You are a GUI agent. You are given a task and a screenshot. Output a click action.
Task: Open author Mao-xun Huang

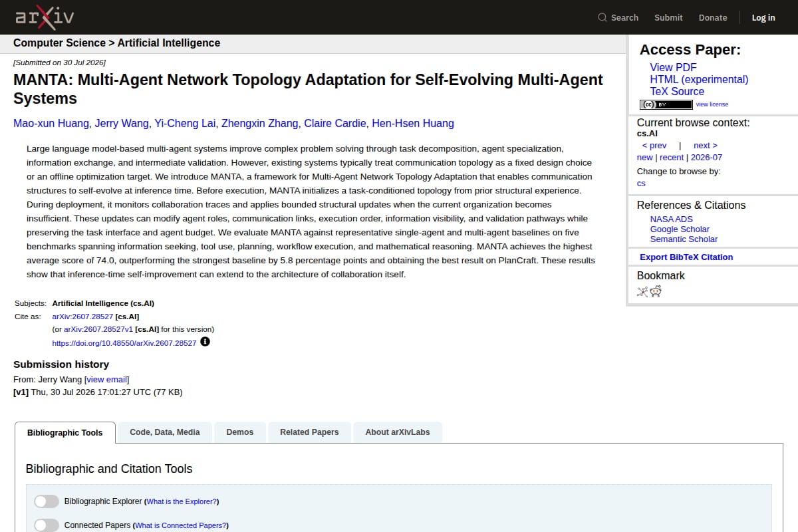pyautogui.click(x=51, y=123)
